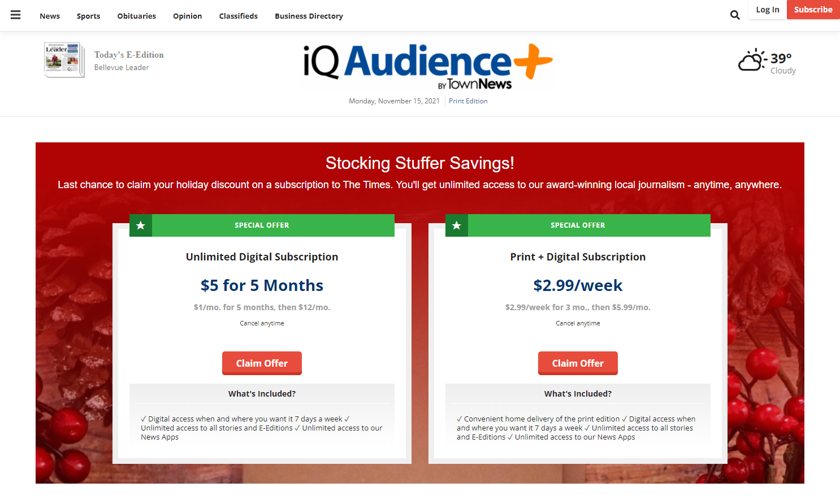The width and height of the screenshot is (840, 500).
Task: Claim the Print + Digital Subscription offer
Action: [x=578, y=363]
